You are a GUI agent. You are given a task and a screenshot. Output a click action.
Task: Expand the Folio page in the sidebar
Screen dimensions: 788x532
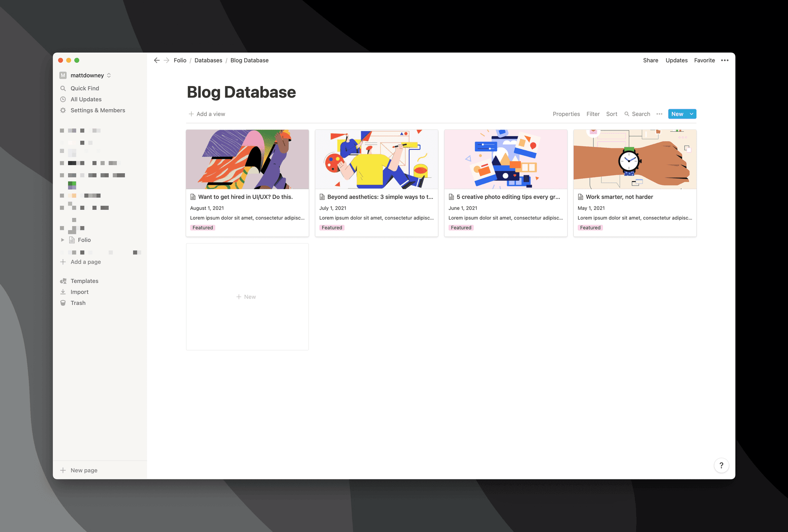click(x=63, y=240)
